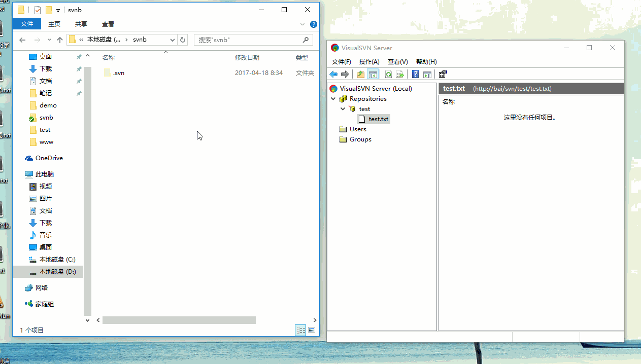
Task: Open 帮助(H) menu in VisualSVN Server
Action: point(426,62)
